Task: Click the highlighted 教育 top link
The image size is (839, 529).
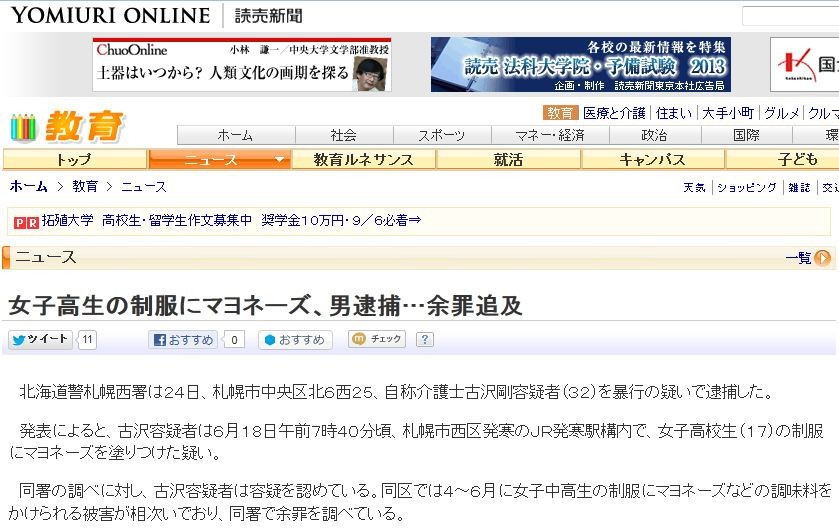Action: (560, 113)
